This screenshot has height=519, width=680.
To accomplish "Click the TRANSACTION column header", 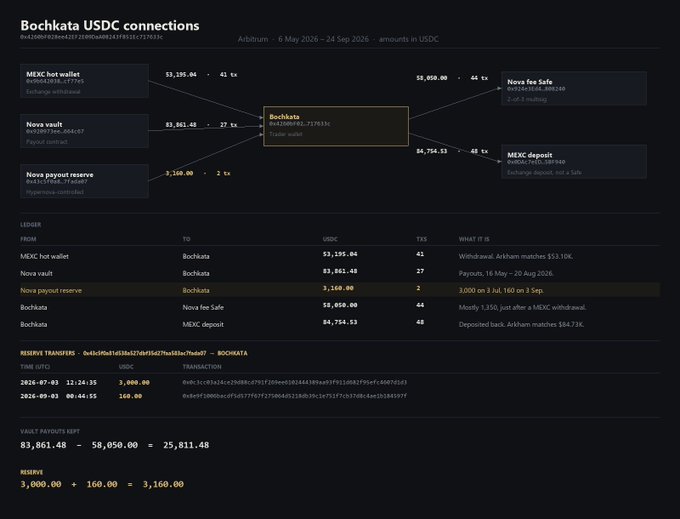I will coord(202,367).
